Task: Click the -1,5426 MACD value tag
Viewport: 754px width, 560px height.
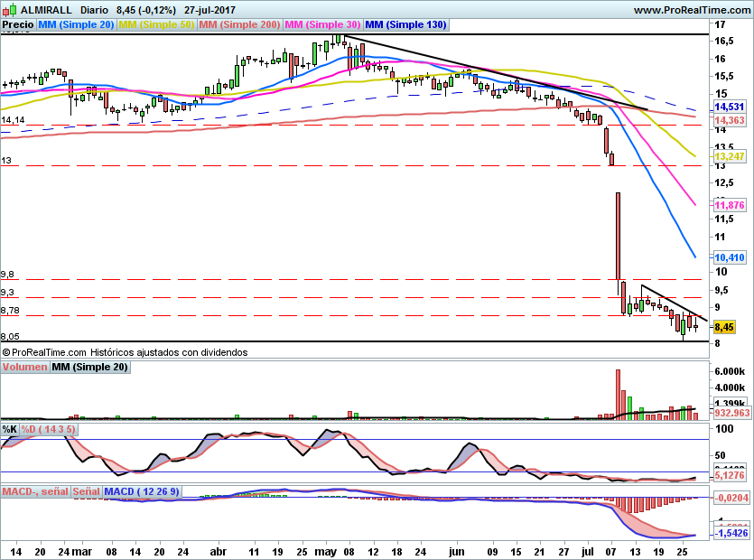Action: coord(731,533)
